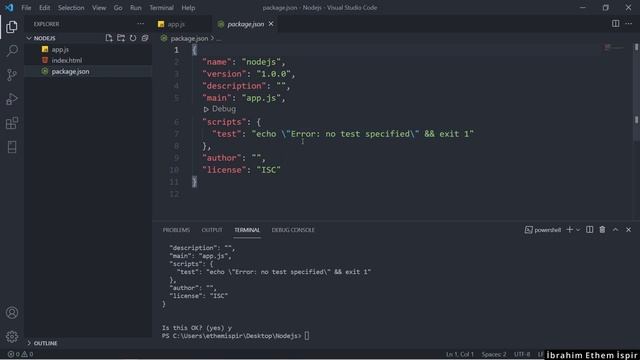
Task: Open the Run and Debug view
Action: point(12,99)
